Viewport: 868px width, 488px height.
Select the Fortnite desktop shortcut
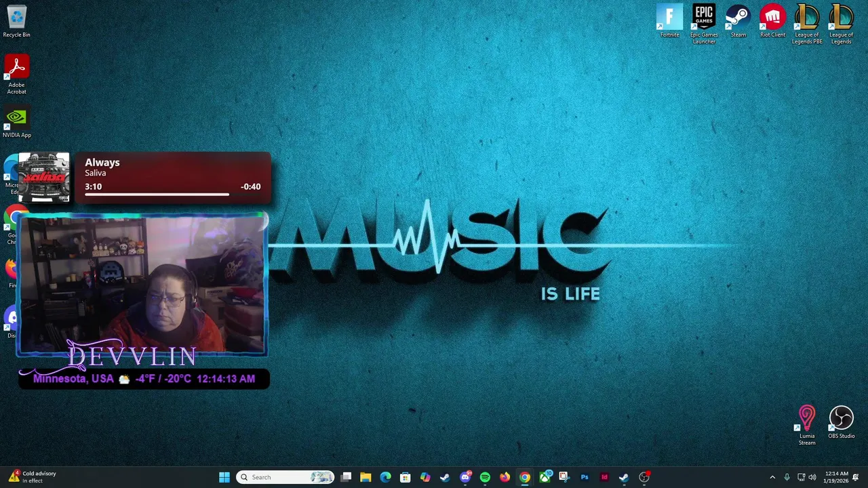[x=669, y=21]
